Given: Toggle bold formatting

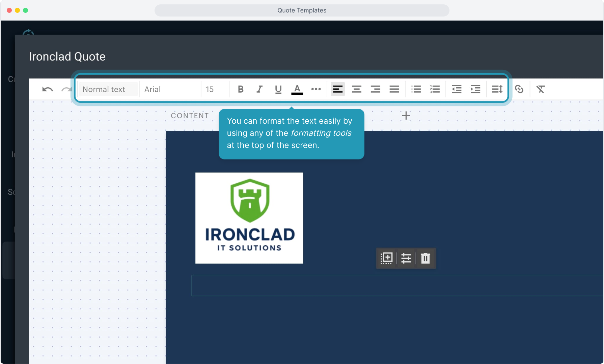Looking at the screenshot, I should tap(241, 89).
